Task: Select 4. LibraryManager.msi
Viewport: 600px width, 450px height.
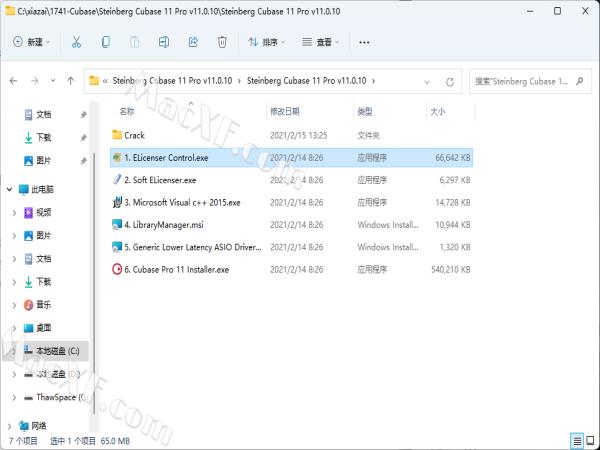Action: (x=291, y=225)
